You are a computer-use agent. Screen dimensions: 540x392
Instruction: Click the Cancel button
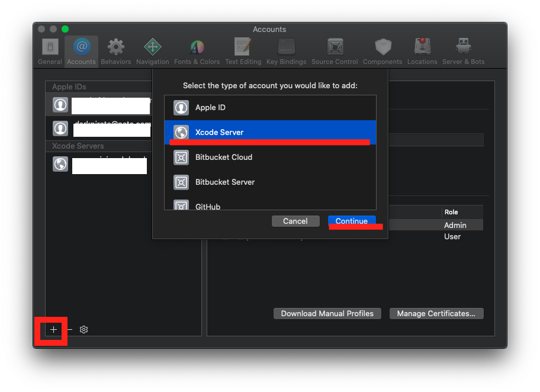click(x=295, y=221)
